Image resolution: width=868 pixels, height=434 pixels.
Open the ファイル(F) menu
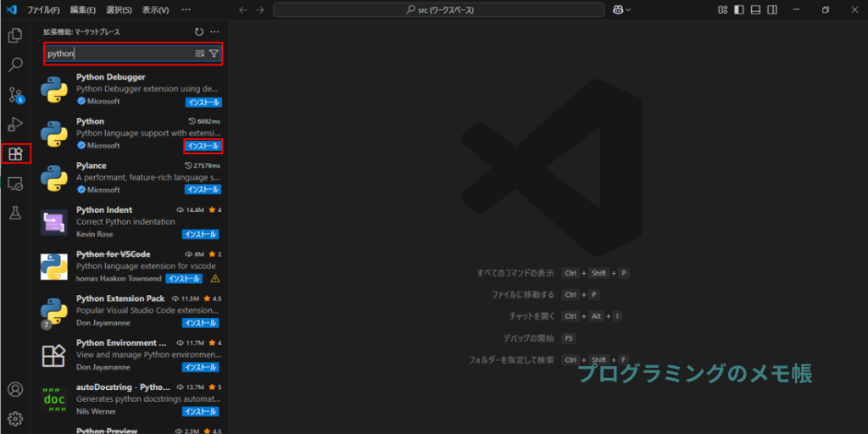[44, 10]
